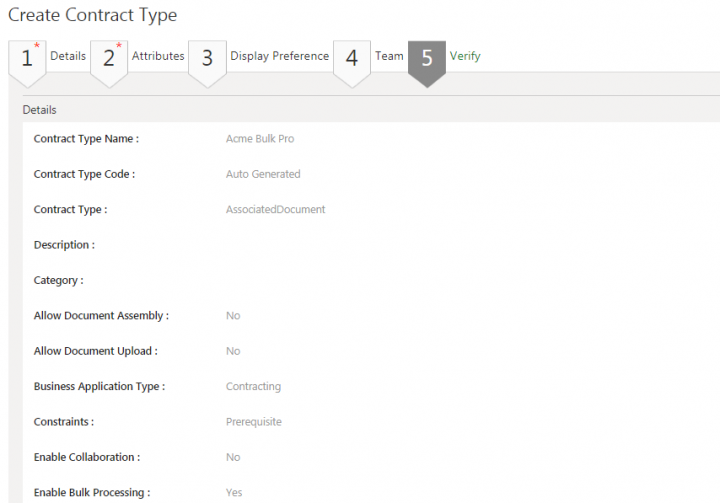720x503 pixels.
Task: Click the 'Description :' label
Action: coord(64,245)
